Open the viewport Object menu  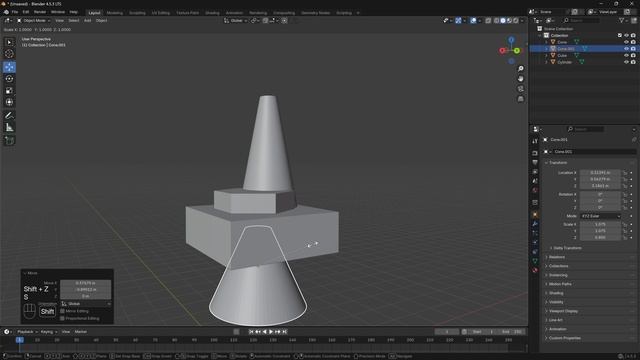coord(101,20)
